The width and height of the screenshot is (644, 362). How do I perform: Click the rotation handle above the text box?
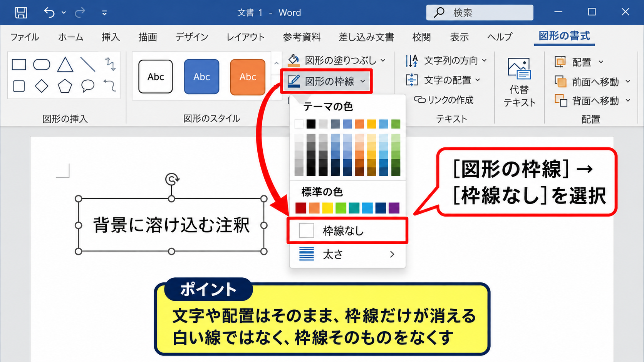172,179
